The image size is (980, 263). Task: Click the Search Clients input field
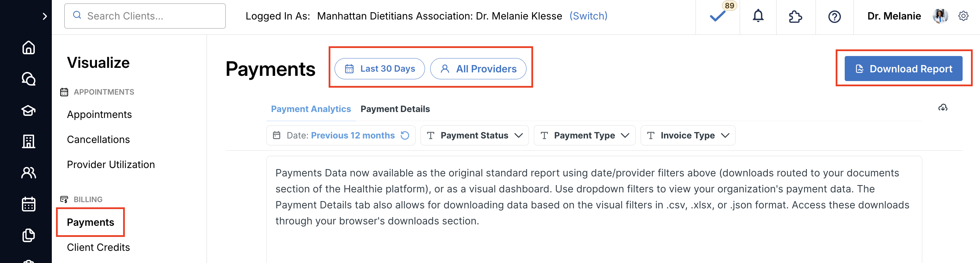pos(145,16)
